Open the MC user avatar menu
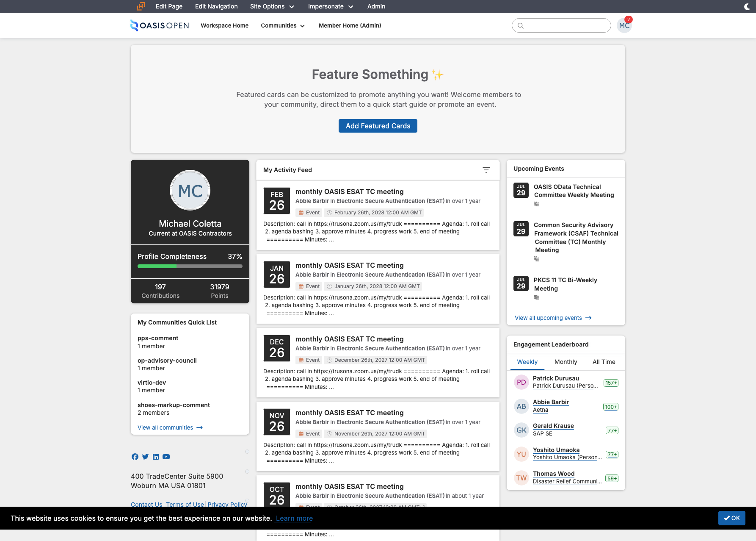Image resolution: width=756 pixels, height=541 pixels. (x=624, y=25)
